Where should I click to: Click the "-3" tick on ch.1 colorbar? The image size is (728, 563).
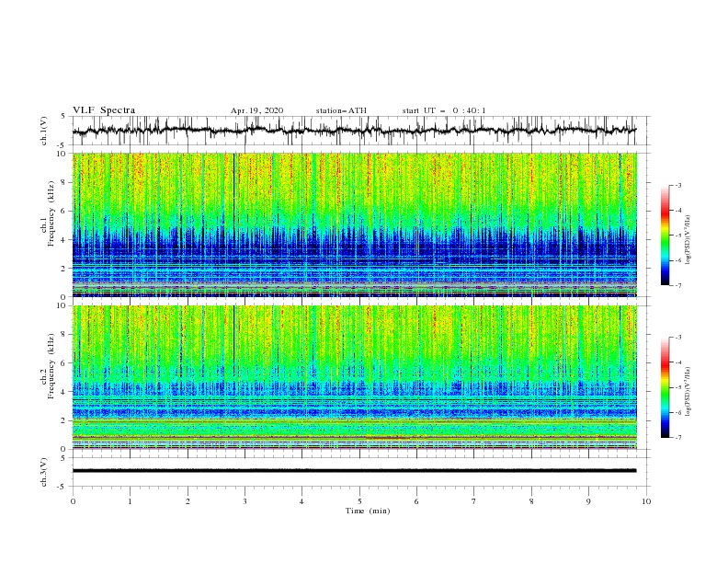tap(677, 185)
